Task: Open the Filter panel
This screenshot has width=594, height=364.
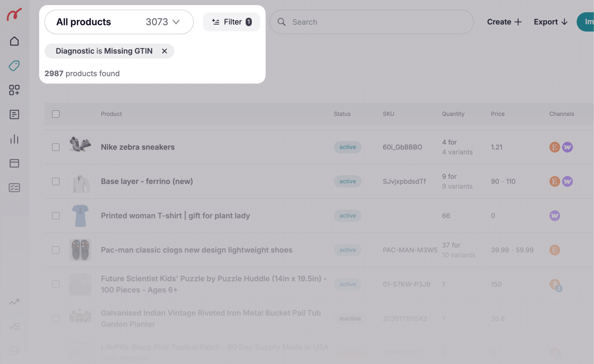Action: tap(232, 22)
